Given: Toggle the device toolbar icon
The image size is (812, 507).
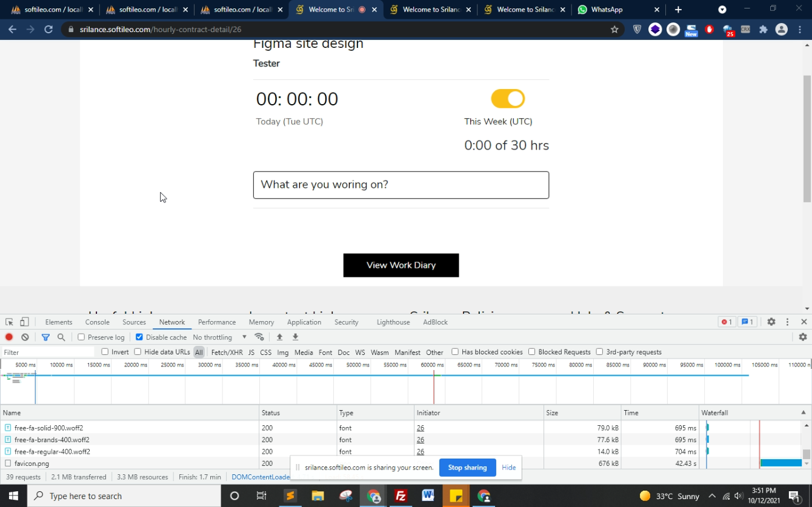Looking at the screenshot, I should (24, 322).
